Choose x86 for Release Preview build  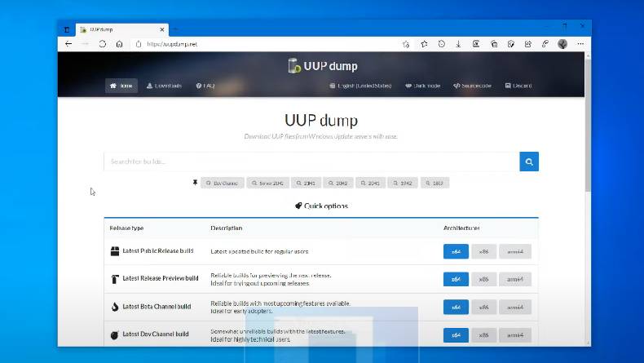point(484,279)
